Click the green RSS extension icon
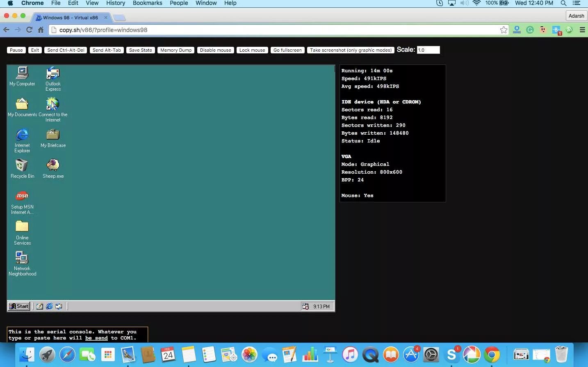This screenshot has height=367, width=588. (x=569, y=30)
